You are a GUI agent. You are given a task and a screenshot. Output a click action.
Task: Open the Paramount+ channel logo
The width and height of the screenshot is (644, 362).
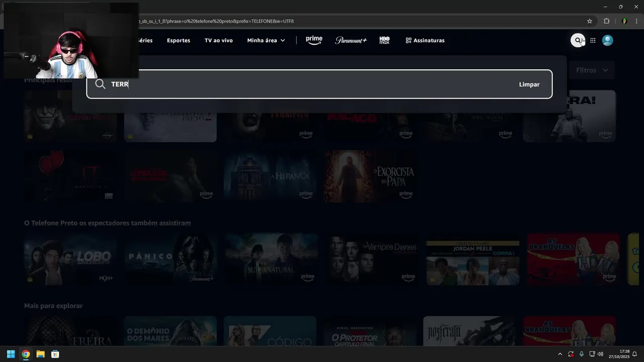point(351,40)
